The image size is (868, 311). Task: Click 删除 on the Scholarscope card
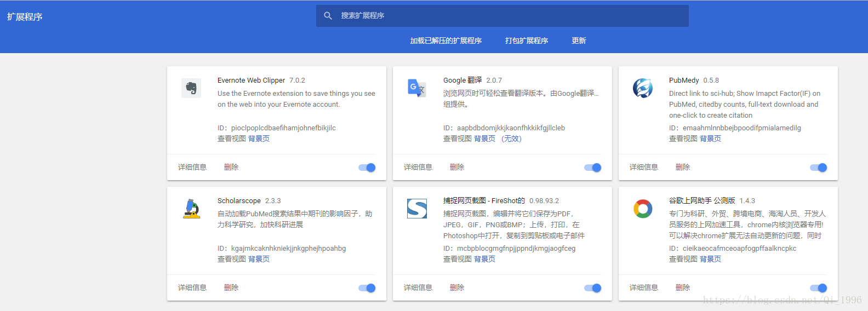pos(231,287)
